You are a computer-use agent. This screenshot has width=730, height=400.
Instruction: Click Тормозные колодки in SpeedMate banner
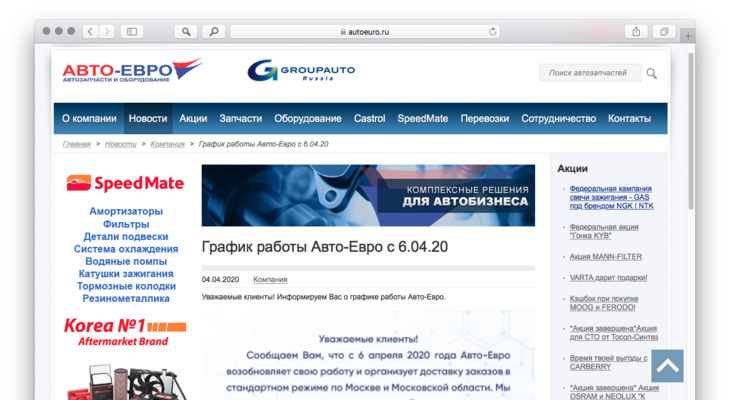pyautogui.click(x=126, y=286)
